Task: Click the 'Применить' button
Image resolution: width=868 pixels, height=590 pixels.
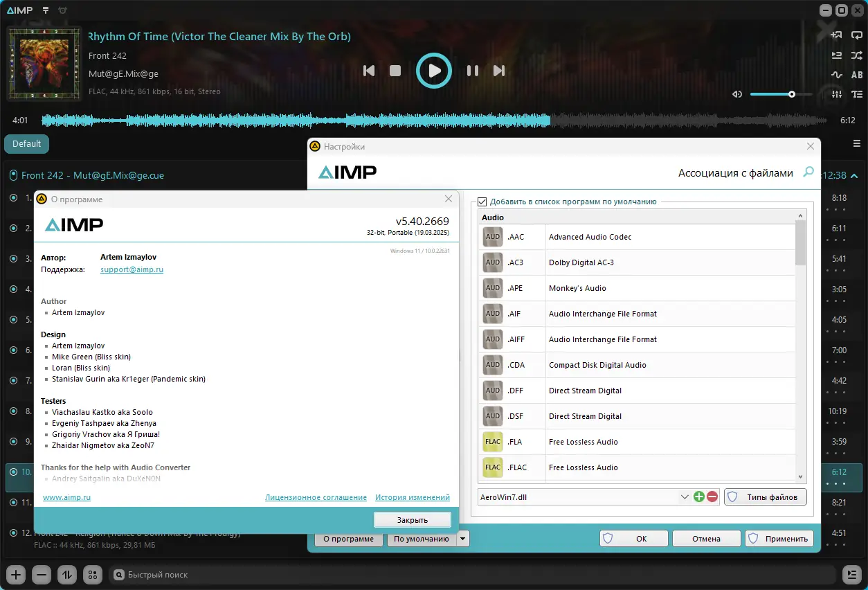Action: [x=779, y=539]
